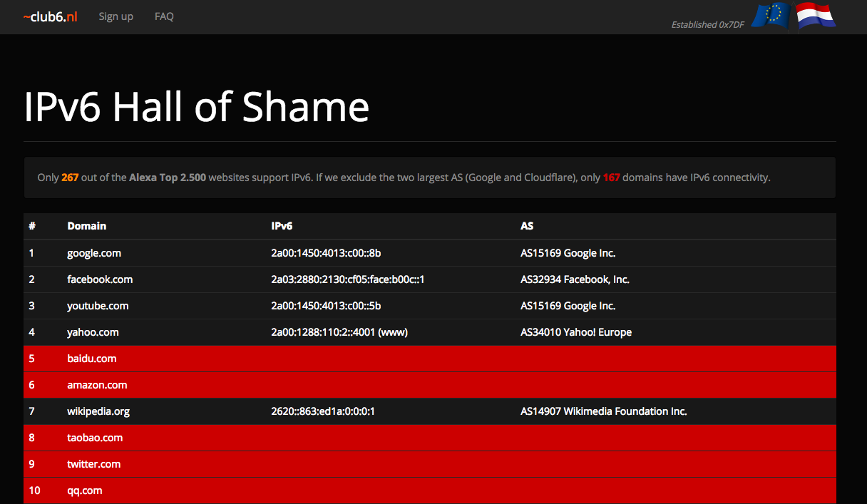867x504 pixels.
Task: Click the 'IPv6' column header
Action: (x=282, y=226)
